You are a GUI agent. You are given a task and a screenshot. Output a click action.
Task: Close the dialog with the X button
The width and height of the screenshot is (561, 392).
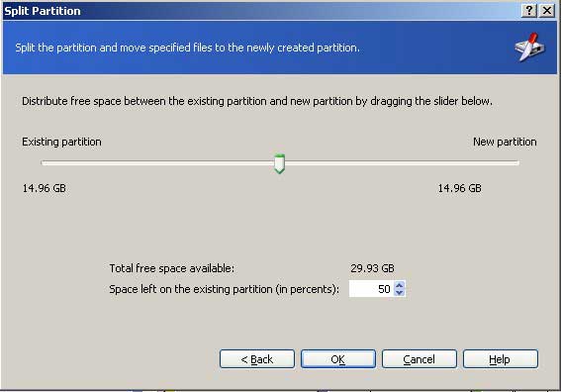coord(547,10)
